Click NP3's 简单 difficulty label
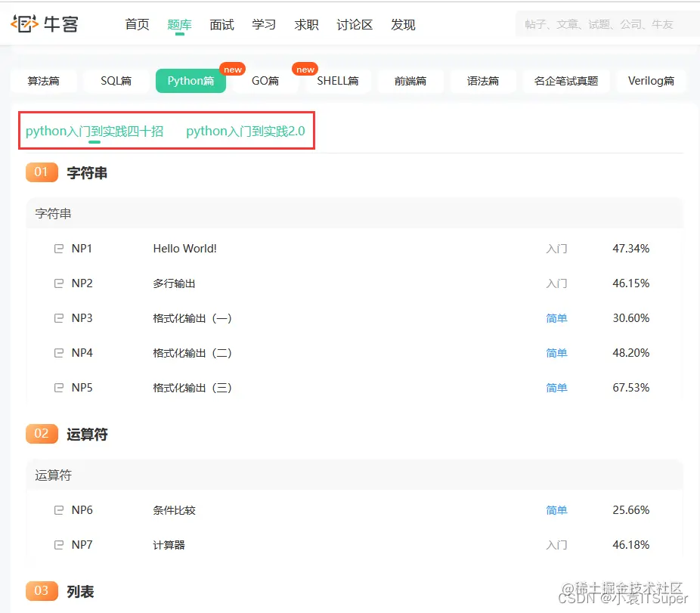 pos(556,318)
